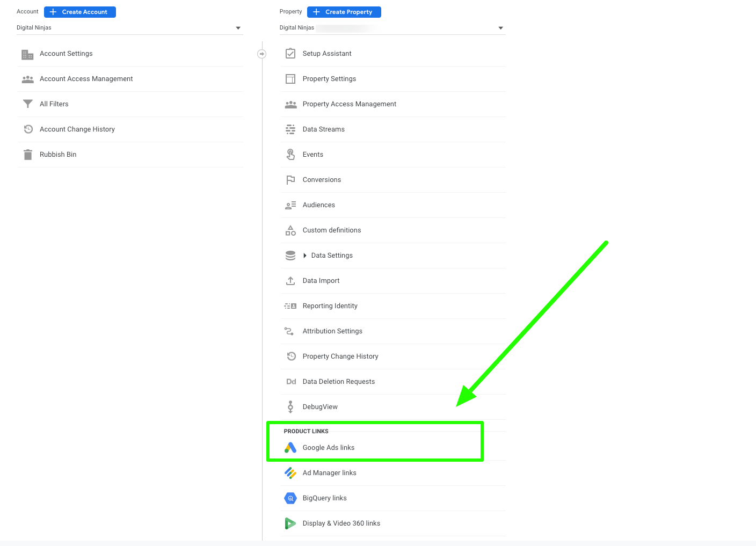This screenshot has height=546, width=756.
Task: Open Account Access Management
Action: coord(86,78)
